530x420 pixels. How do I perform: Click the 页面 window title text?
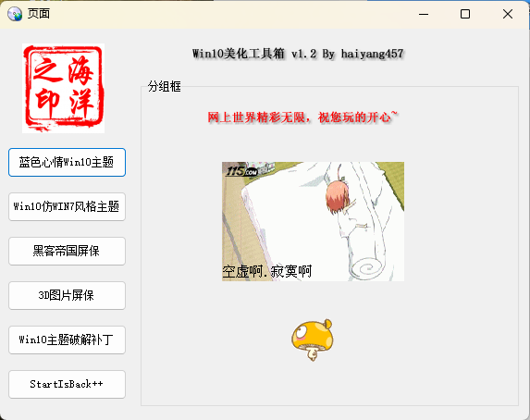pos(39,14)
